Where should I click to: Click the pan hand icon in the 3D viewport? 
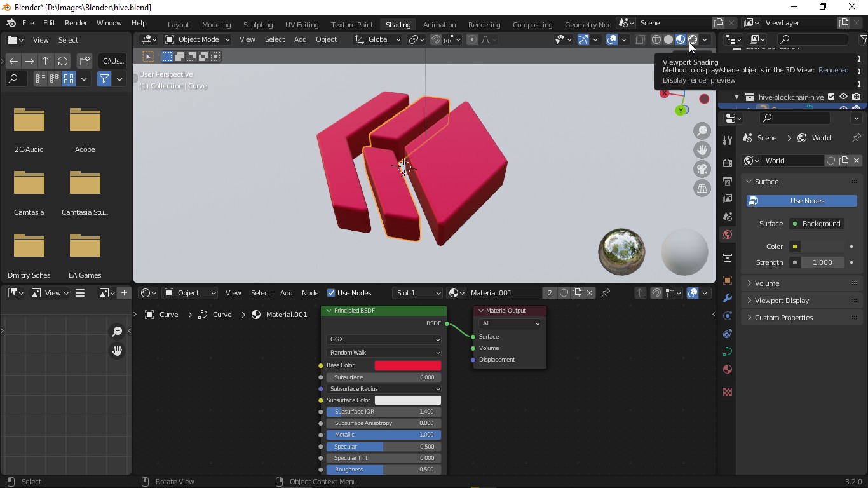702,150
